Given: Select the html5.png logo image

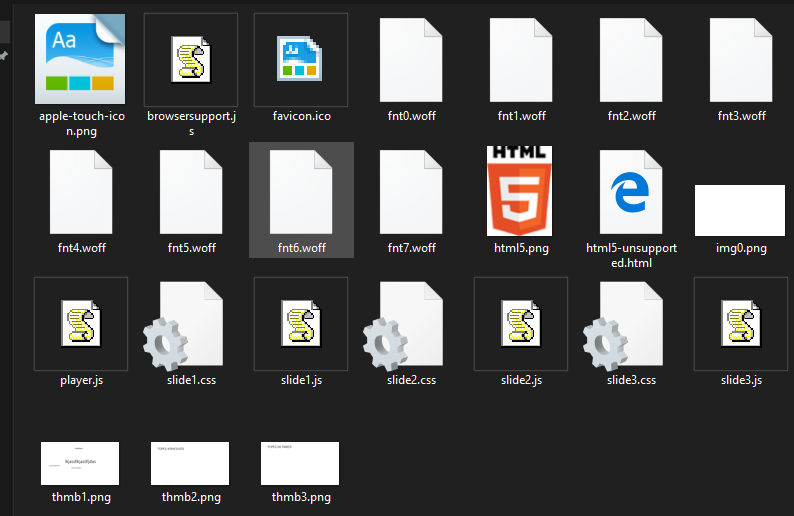Looking at the screenshot, I should (x=520, y=191).
